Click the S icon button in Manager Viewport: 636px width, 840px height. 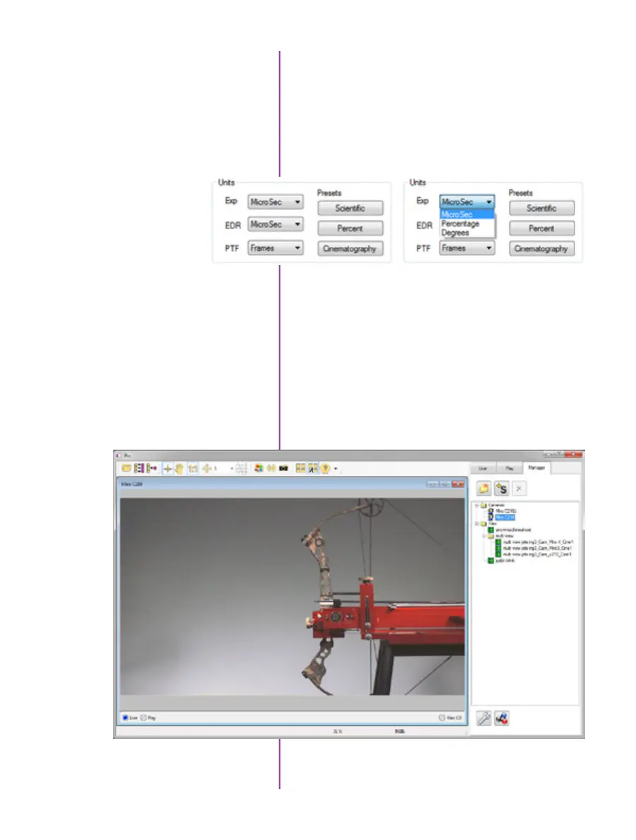(502, 488)
